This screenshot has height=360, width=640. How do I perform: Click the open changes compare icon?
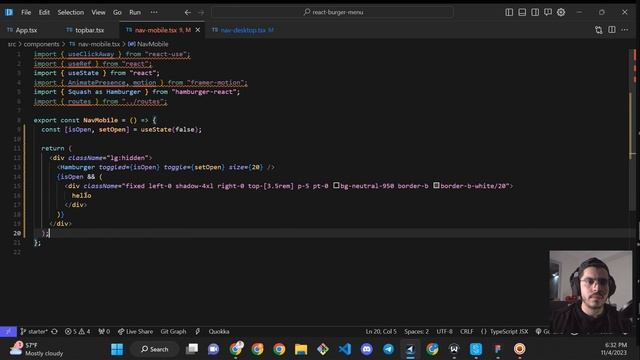coord(598,30)
